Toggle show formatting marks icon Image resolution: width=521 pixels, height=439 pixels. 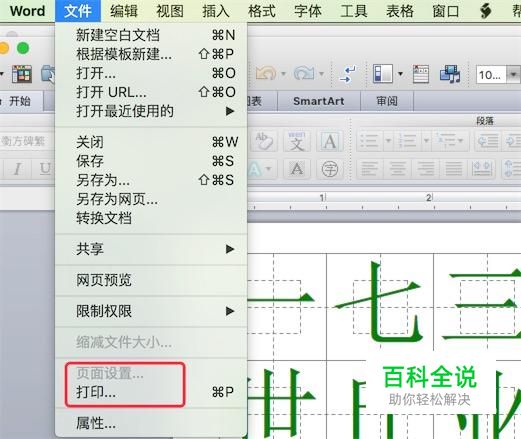point(348,74)
